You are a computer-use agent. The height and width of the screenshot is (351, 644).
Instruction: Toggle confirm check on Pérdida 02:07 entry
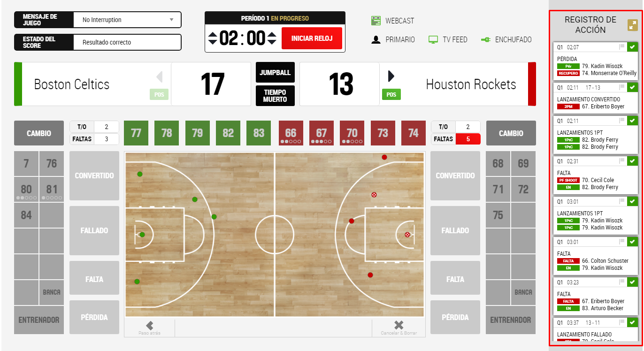pos(632,47)
